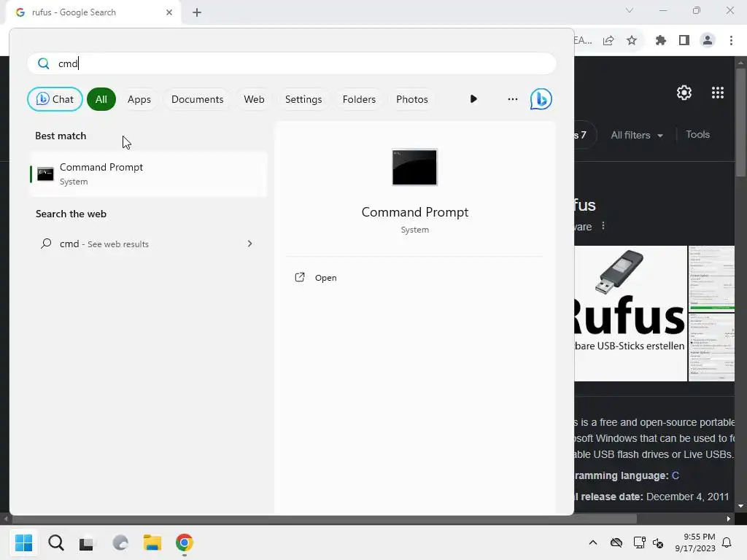Screen dimensions: 747x560
Task: Switch to the Settings filter tab
Action: point(303,99)
